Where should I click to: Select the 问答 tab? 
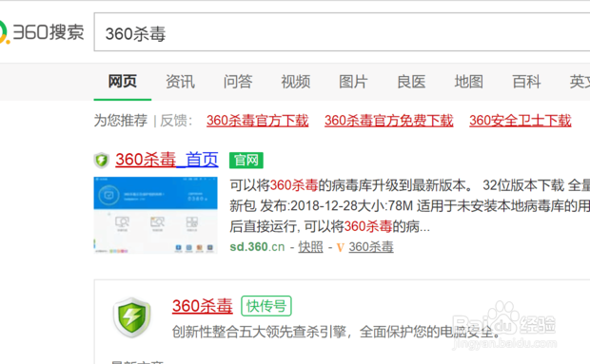(238, 82)
